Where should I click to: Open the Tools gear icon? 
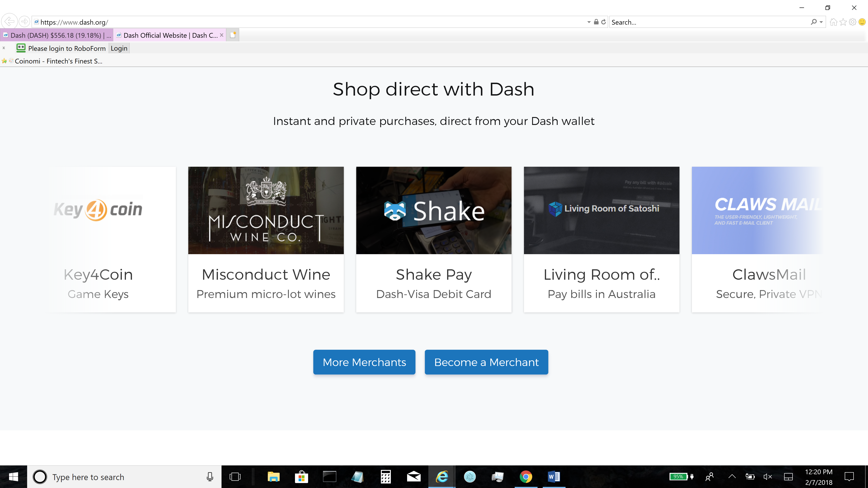coord(852,22)
